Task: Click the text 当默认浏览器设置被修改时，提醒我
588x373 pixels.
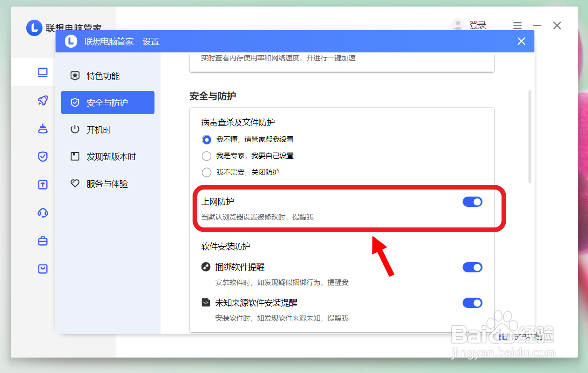Action: [x=258, y=217]
